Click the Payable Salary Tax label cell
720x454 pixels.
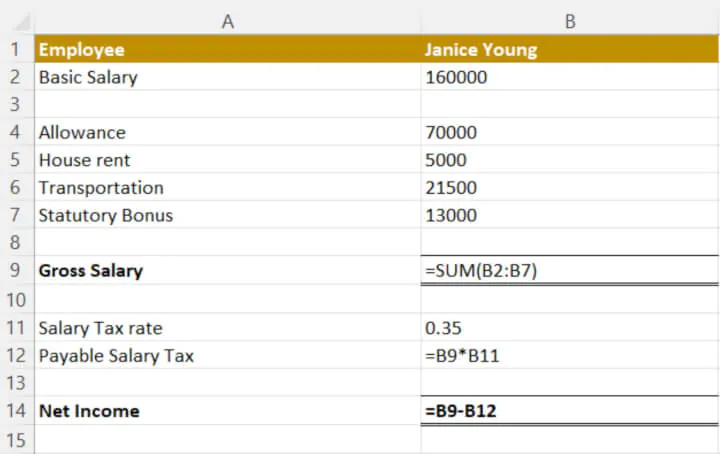(x=227, y=355)
